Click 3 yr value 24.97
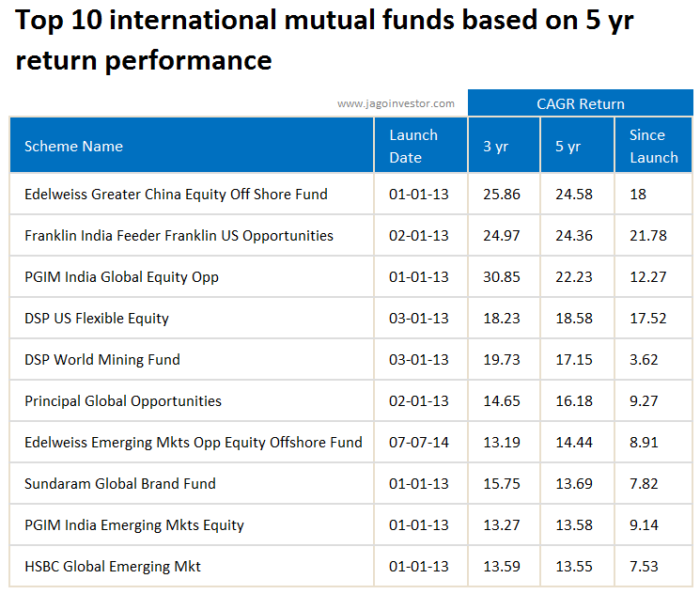The image size is (700, 594). [x=502, y=235]
